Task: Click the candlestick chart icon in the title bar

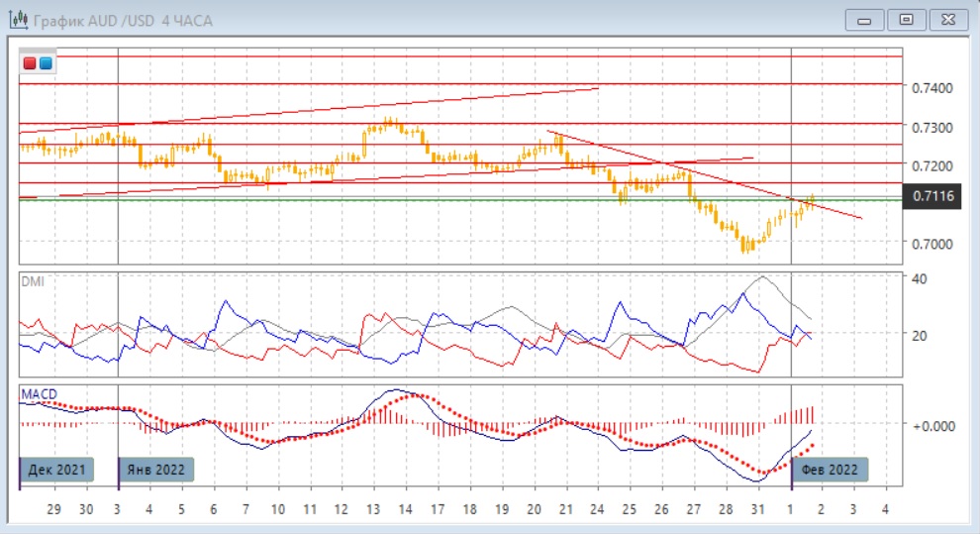Action: pos(19,20)
